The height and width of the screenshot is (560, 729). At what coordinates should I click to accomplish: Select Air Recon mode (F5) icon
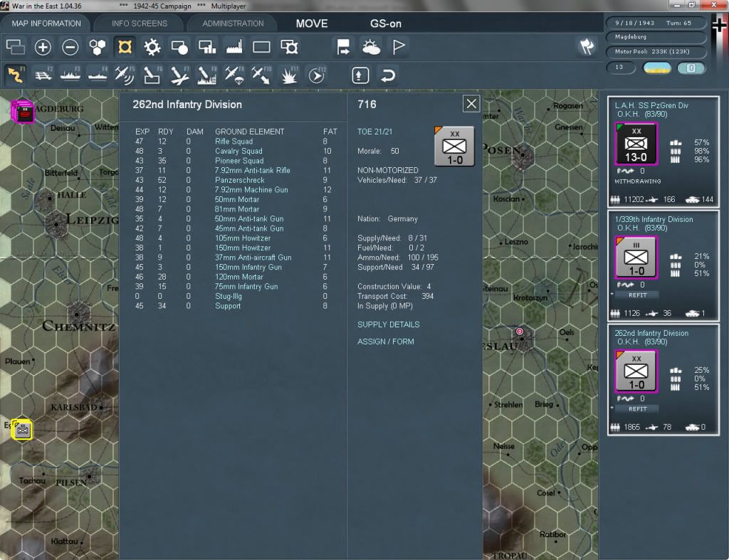coord(125,75)
